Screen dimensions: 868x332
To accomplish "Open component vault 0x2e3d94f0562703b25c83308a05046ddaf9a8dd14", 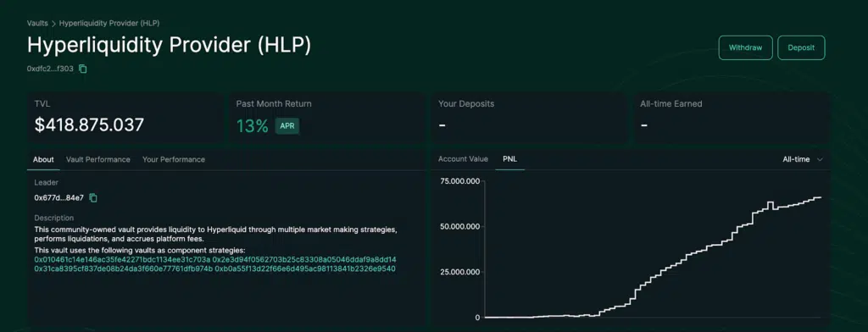I will (304, 259).
